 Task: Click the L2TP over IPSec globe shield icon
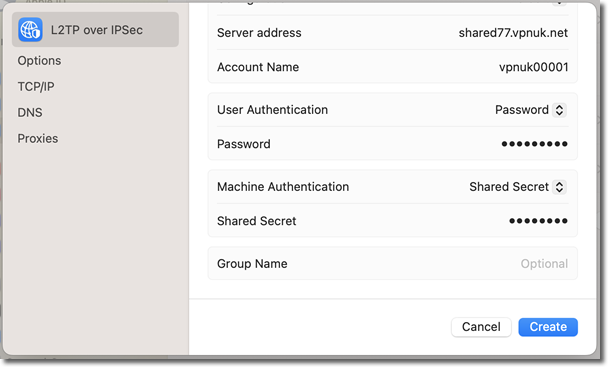[x=30, y=29]
